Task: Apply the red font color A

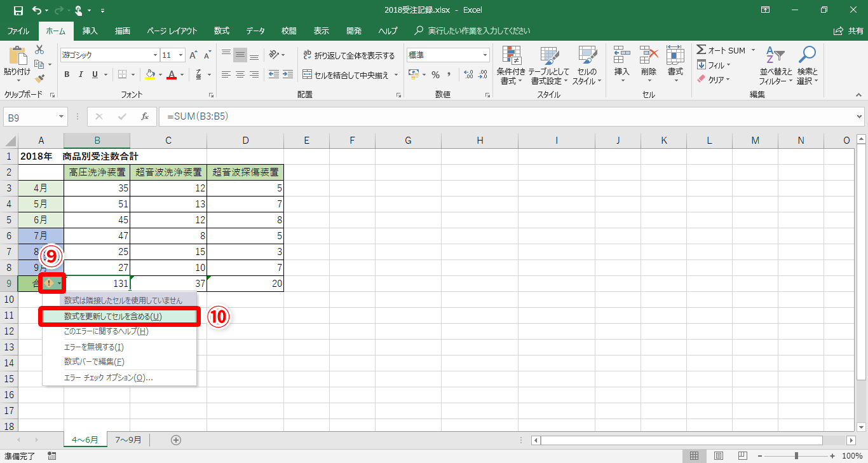Action: 171,74
